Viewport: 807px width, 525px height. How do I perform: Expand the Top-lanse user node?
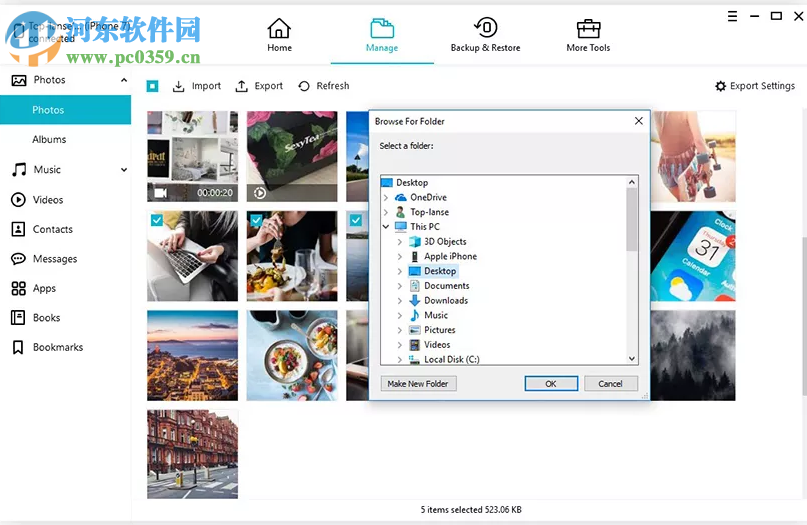click(385, 212)
